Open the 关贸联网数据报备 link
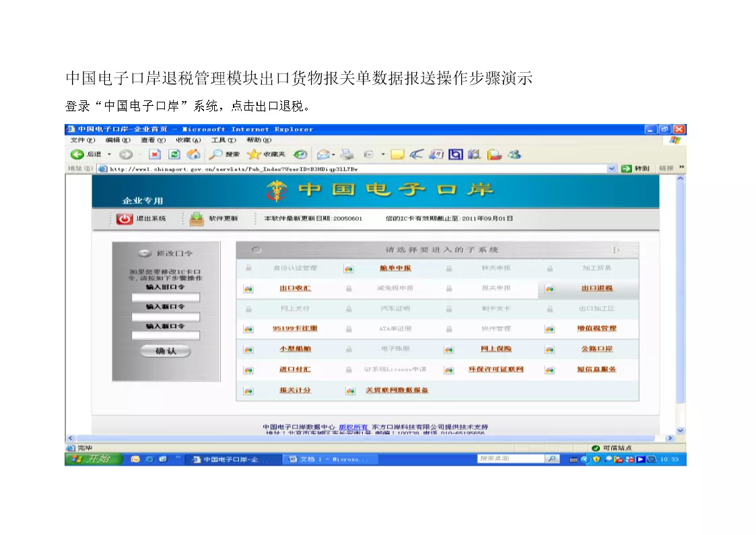756x535 pixels. point(397,390)
